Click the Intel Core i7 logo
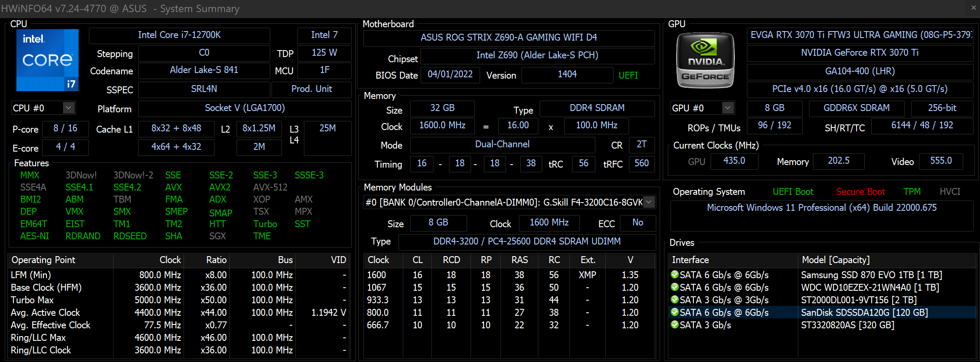 tap(47, 60)
